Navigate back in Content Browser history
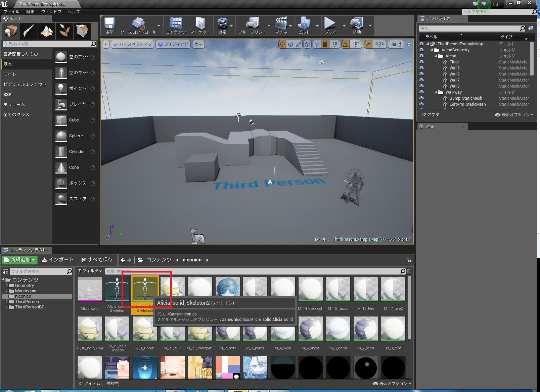 coord(123,260)
